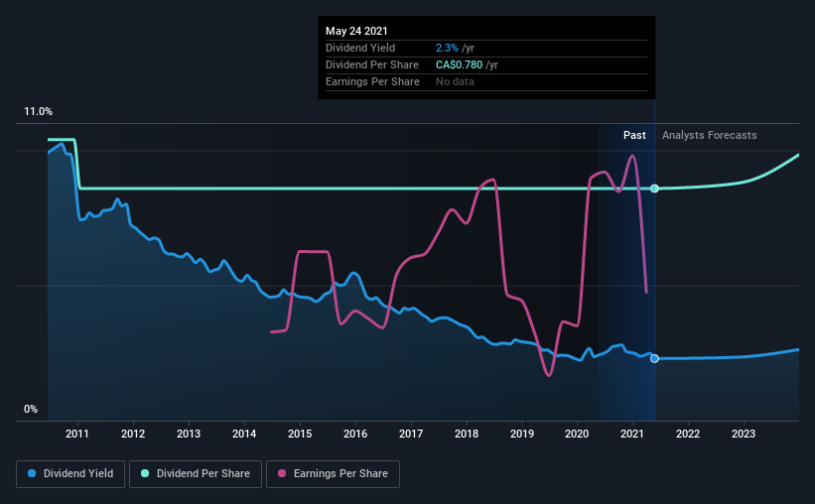Select the teal data point marker at May 2021

[654, 189]
